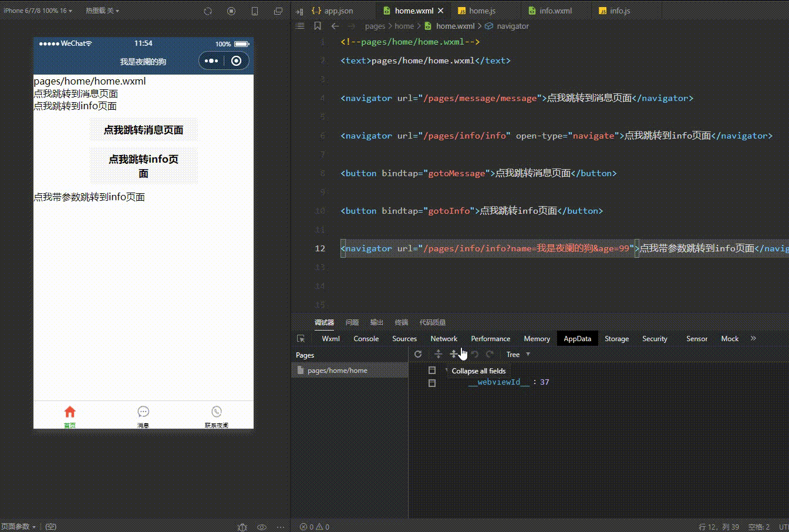Click the element inspector arrow icon
The width and height of the screenshot is (789, 532).
coord(301,339)
